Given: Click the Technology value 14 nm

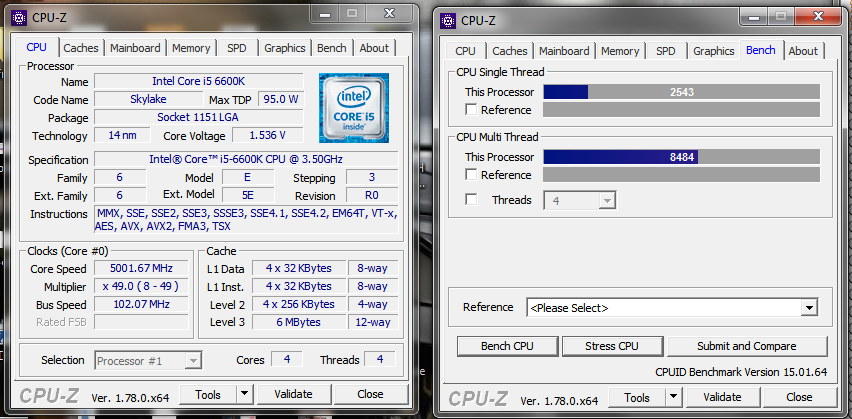Looking at the screenshot, I should [x=122, y=135].
